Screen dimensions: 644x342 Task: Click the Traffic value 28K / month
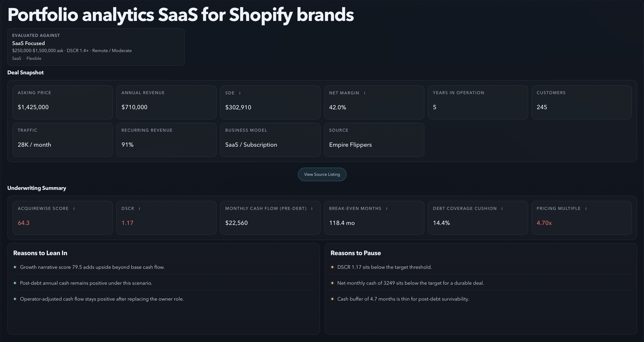pyautogui.click(x=34, y=145)
